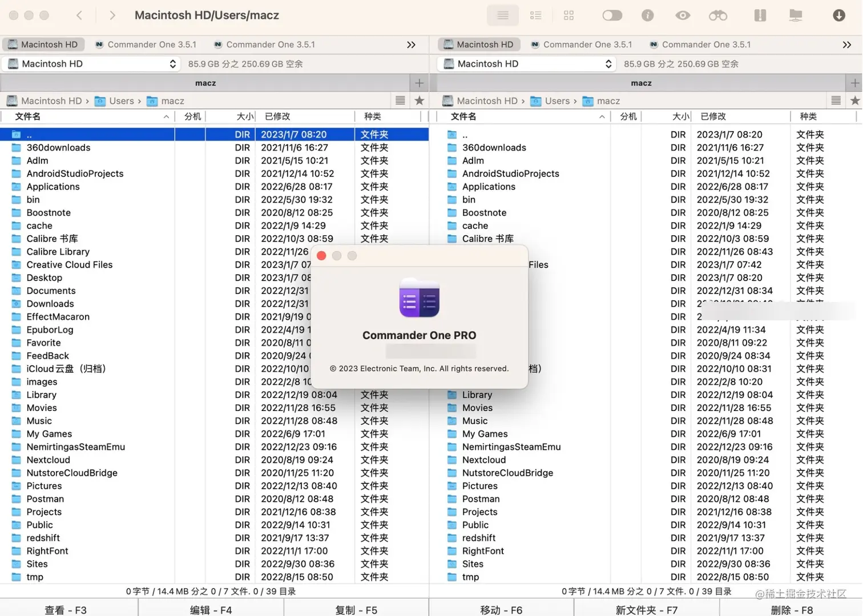
Task: Toggle the hidden files switch
Action: click(612, 15)
